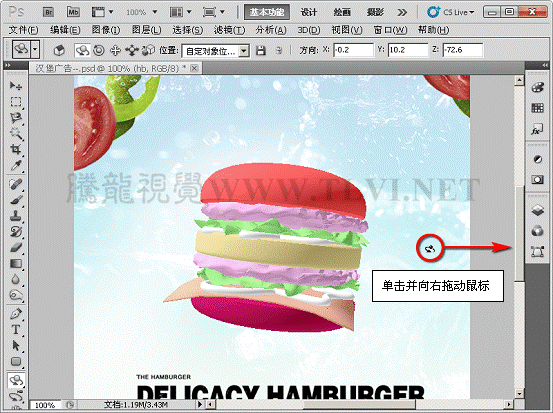Launch Bridge with the Br icon
Screen dimensions: 553x413
49,12
